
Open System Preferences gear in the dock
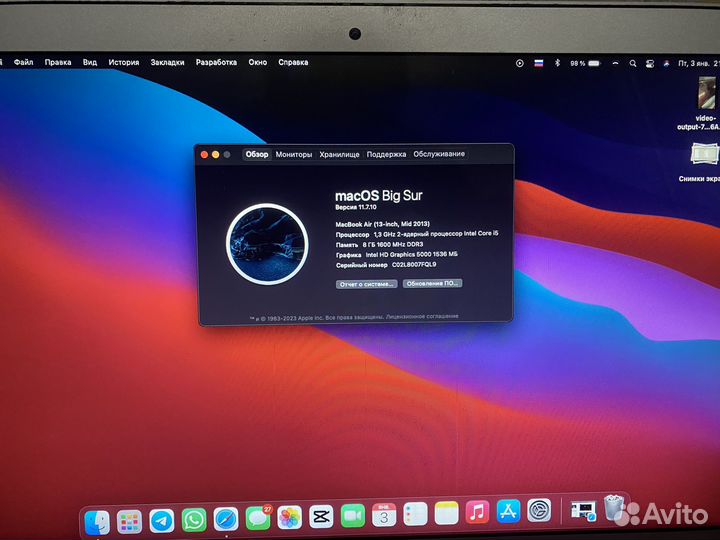(539, 511)
